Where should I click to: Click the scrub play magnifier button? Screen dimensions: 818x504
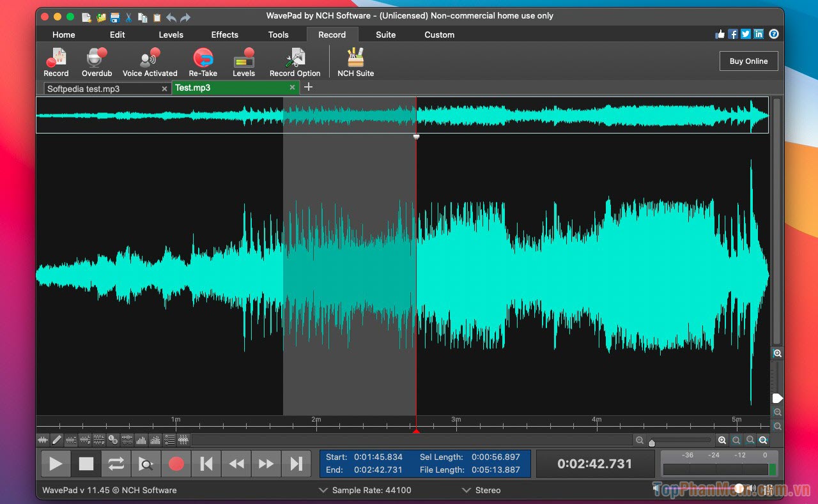146,464
